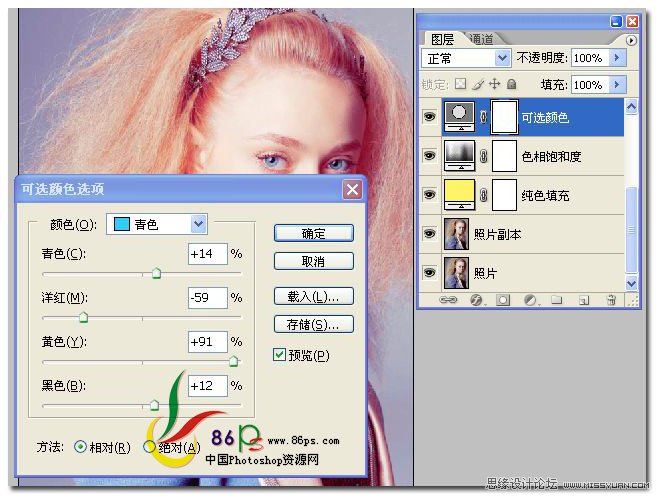Click the 存储(S)... save button
This screenshot has height=500, width=660.
[314, 324]
